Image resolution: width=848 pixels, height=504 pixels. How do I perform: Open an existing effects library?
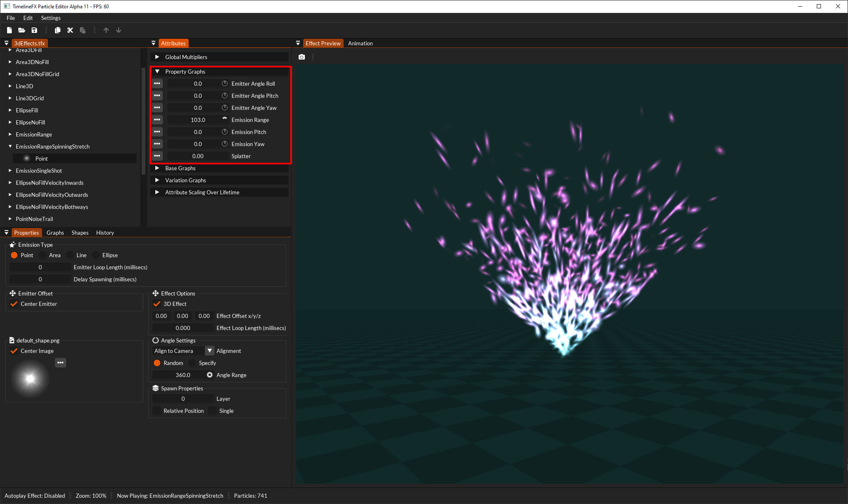pyautogui.click(x=22, y=30)
